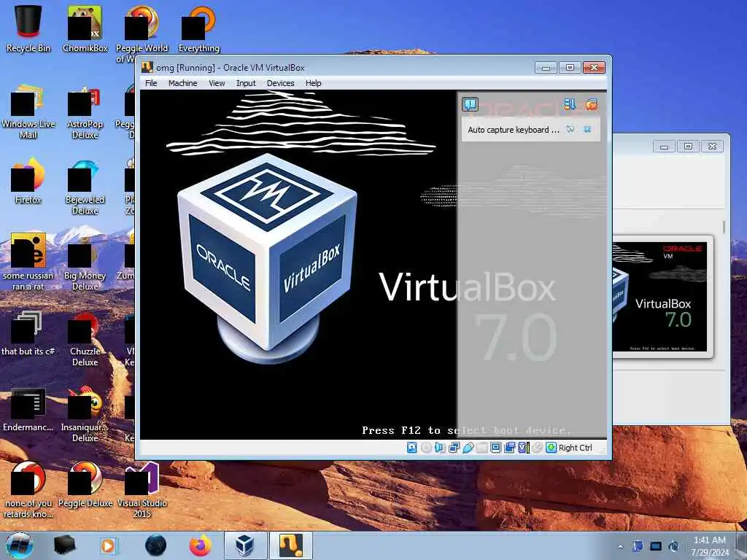Select the 'that but its c#' desktop icon

click(28, 333)
